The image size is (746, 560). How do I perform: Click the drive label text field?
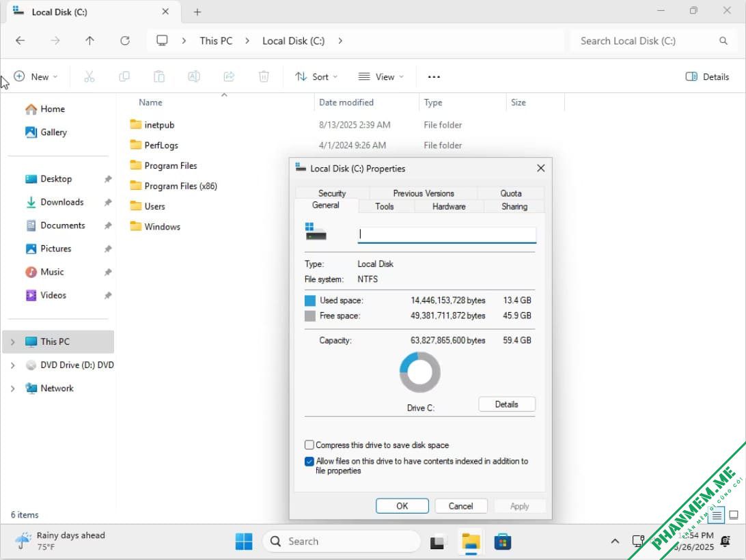(x=447, y=234)
